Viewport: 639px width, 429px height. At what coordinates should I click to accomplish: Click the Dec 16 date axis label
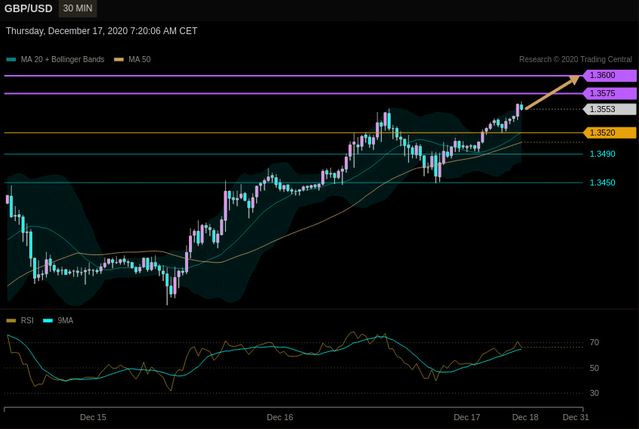pos(280,418)
